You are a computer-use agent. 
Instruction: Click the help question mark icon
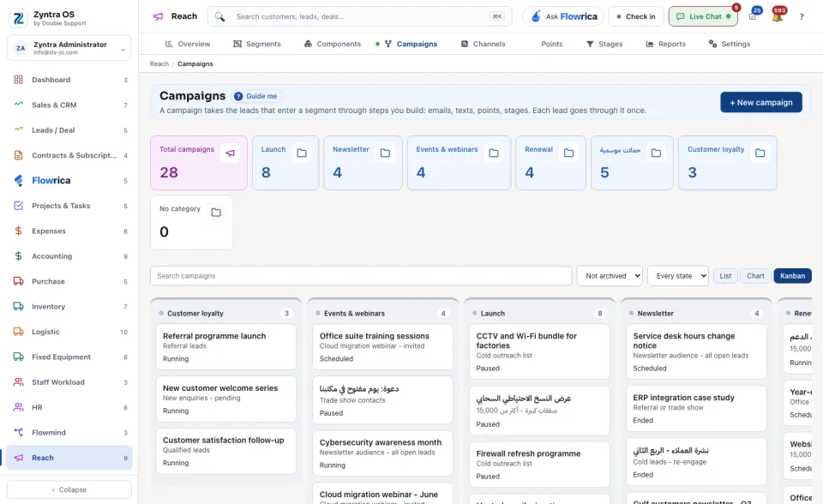(802, 17)
